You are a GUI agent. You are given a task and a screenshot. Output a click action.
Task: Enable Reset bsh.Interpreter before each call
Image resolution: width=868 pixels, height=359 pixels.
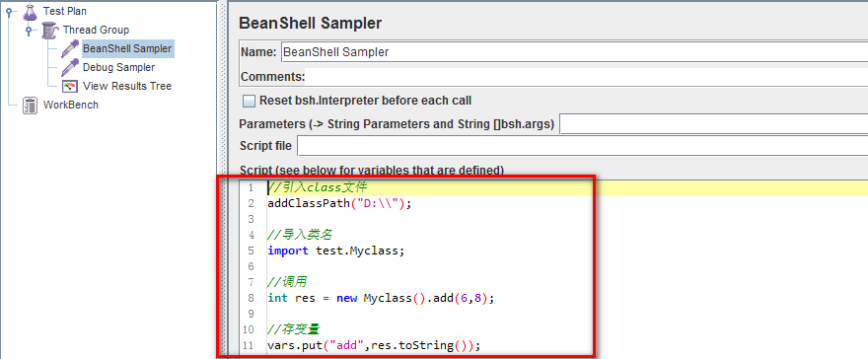tap(250, 101)
